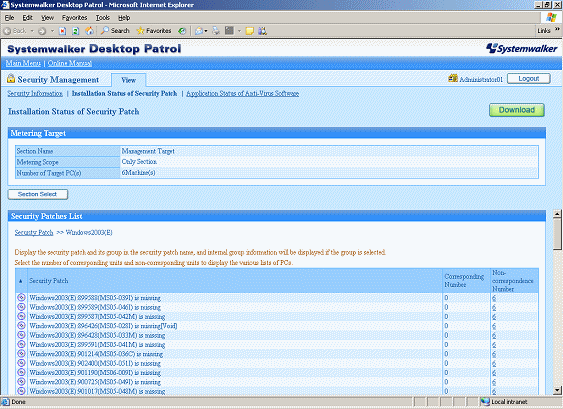This screenshot has width=563, height=409.
Task: Refresh the page using green arrows icon
Action: pos(75,31)
